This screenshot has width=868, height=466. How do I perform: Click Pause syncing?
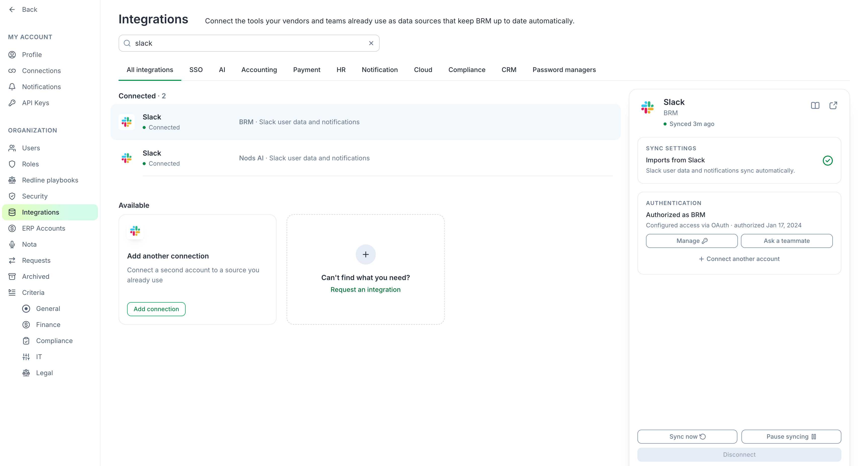791,437
